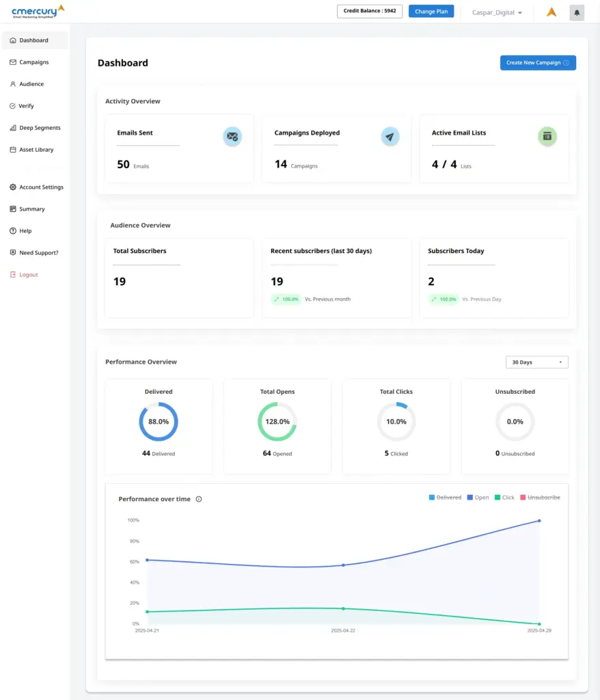Click the Cmercury logo
The height and width of the screenshot is (700, 600).
point(38,11)
